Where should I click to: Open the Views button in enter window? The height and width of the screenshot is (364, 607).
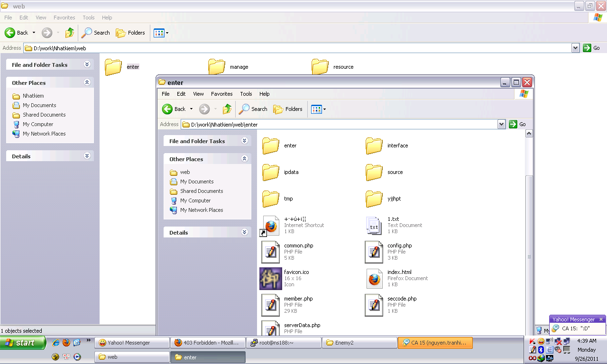319,109
